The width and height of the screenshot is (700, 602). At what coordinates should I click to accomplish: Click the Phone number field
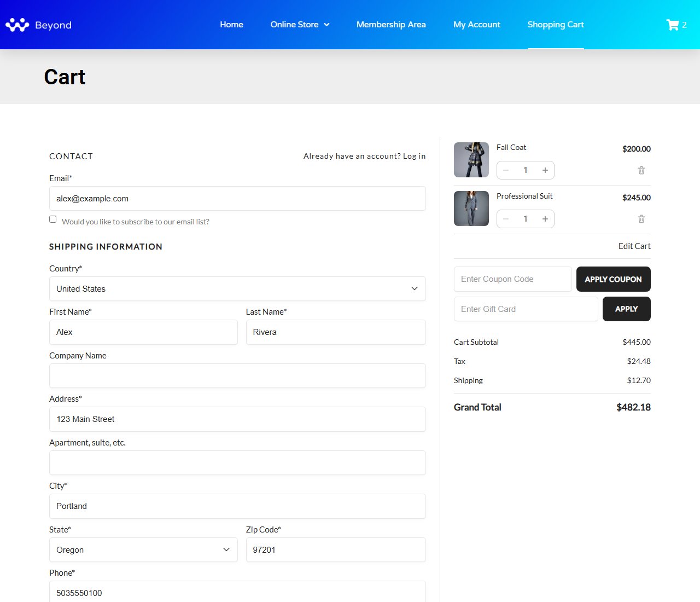pyautogui.click(x=237, y=592)
